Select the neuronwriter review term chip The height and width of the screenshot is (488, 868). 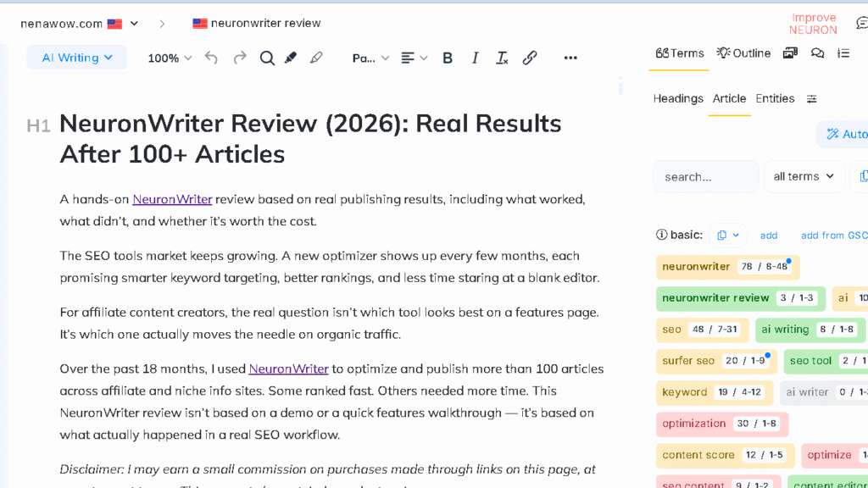[741, 298]
